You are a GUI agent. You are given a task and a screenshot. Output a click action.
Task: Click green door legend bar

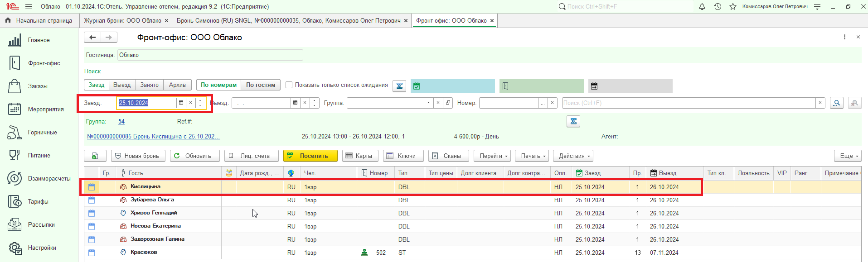click(542, 86)
